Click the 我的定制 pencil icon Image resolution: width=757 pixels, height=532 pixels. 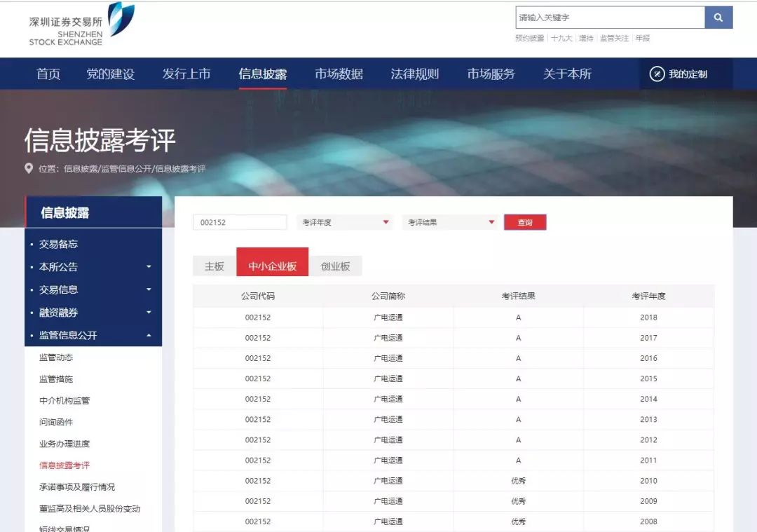point(657,74)
